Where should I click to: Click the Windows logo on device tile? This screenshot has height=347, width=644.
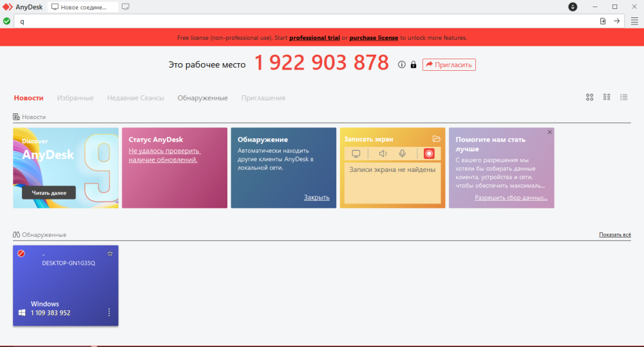coord(22,313)
